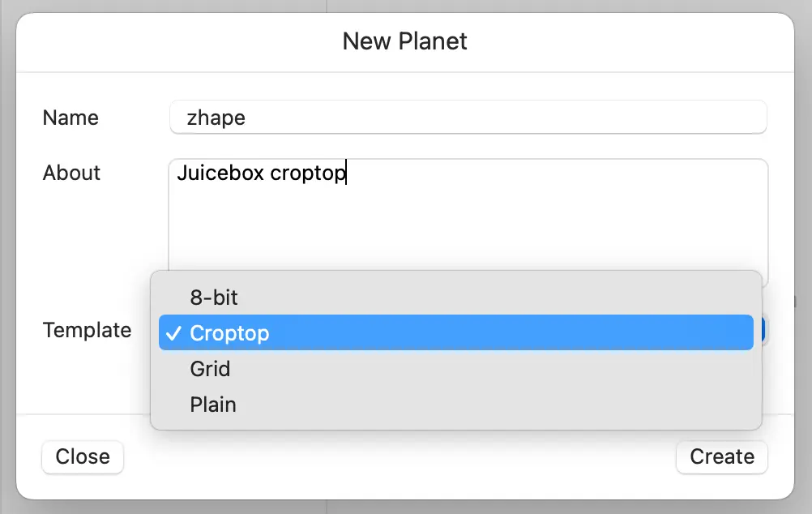Viewport: 812px width, 514px height.
Task: Pick the Grid template
Action: (x=210, y=368)
